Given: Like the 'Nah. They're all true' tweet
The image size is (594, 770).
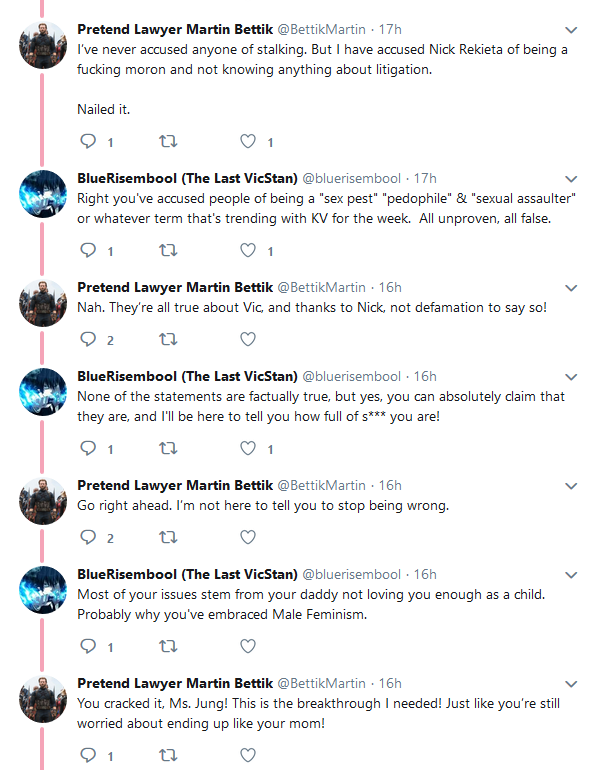Looking at the screenshot, I should pyautogui.click(x=248, y=339).
